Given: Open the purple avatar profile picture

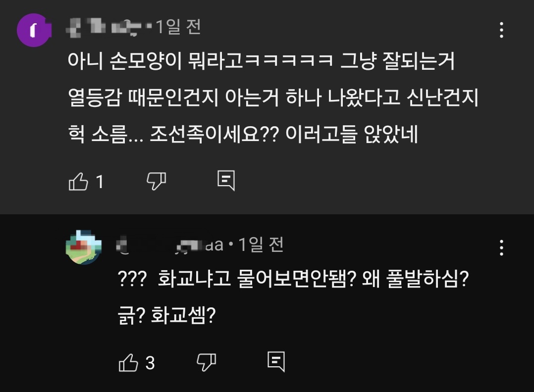Looking at the screenshot, I should click(x=34, y=31).
